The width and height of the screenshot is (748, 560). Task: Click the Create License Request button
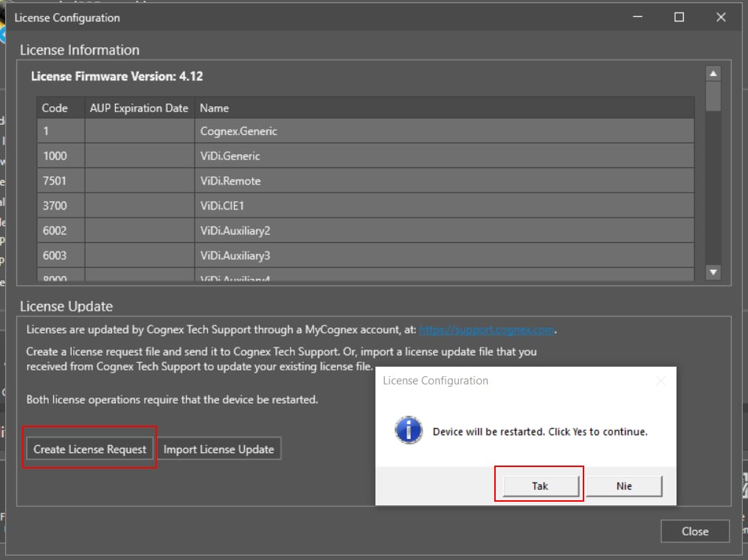click(x=90, y=449)
